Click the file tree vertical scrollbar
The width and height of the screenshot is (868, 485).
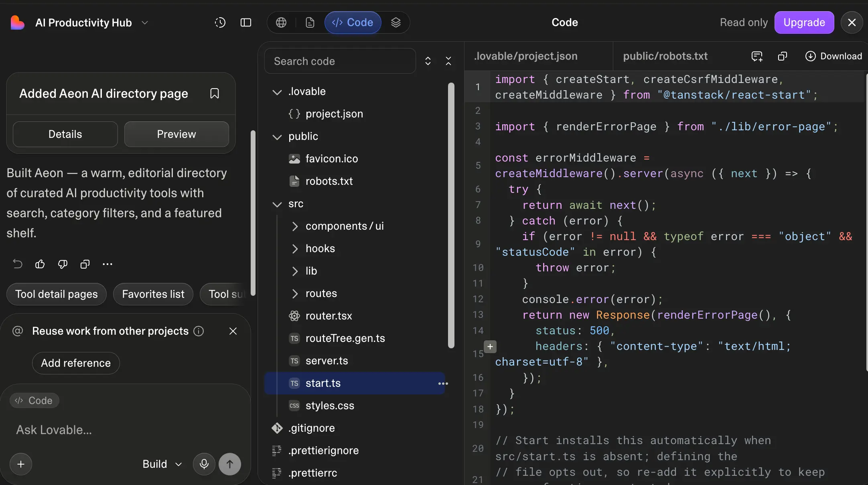tap(451, 215)
